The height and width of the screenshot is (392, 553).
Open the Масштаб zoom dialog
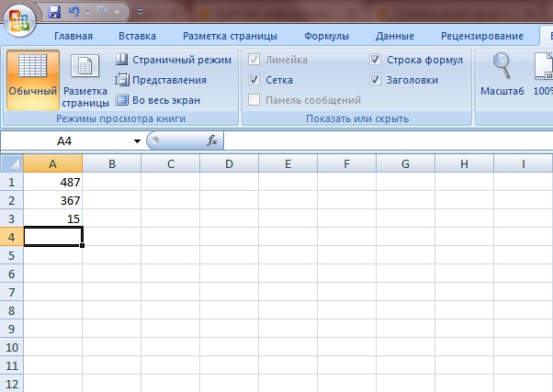502,75
